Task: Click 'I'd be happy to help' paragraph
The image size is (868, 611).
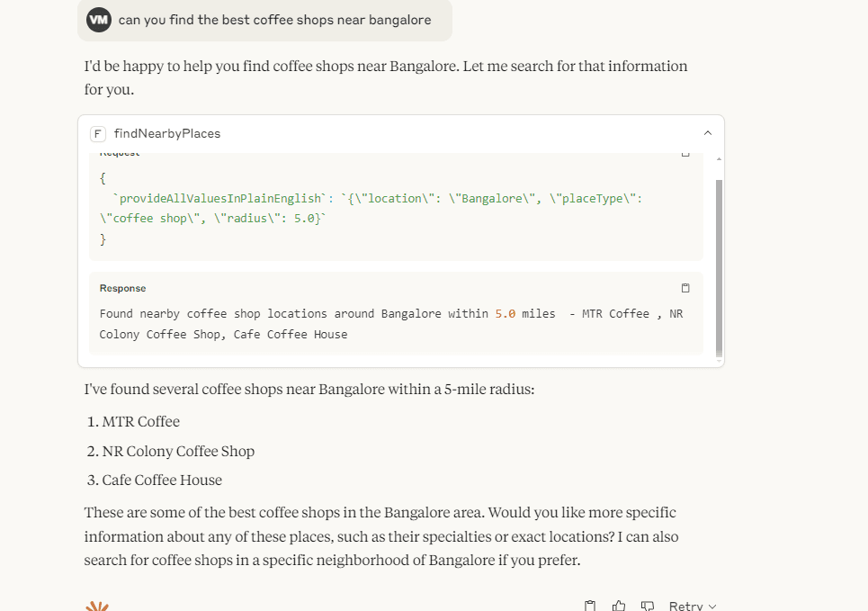Action: point(386,77)
